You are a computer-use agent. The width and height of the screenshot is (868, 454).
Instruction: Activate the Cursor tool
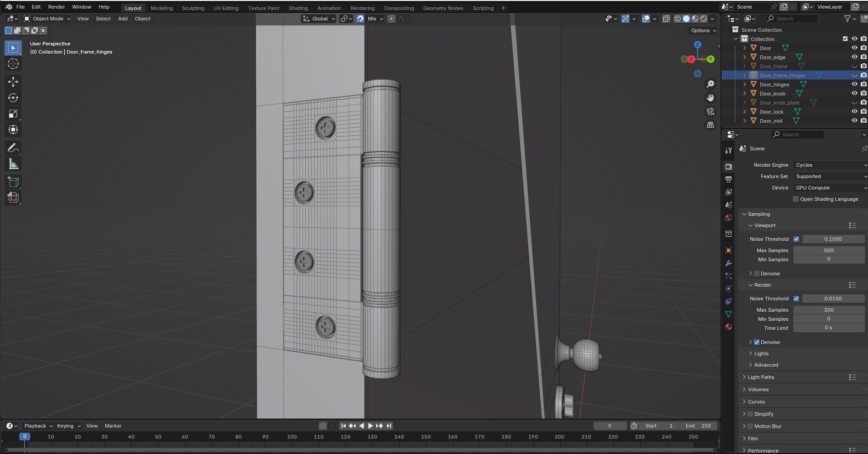tap(13, 64)
